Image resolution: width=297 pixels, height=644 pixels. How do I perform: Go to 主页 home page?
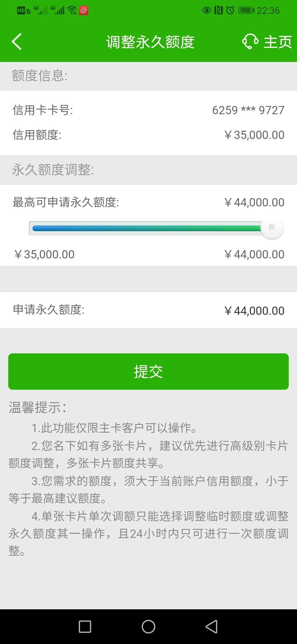point(278,42)
